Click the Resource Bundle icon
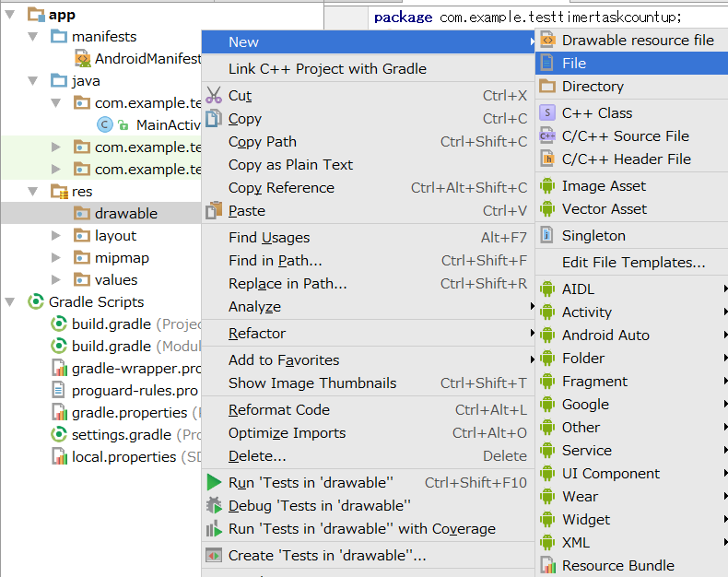Screen dimensions: 728x577 [547, 566]
